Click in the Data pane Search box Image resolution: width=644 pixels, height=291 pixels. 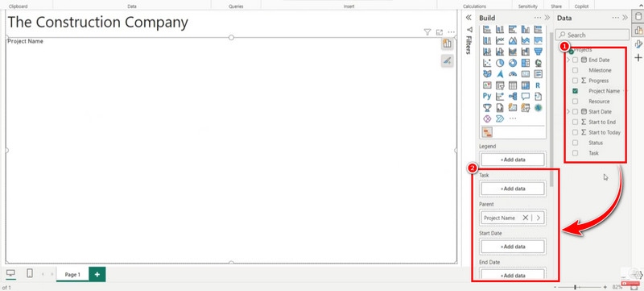(592, 35)
